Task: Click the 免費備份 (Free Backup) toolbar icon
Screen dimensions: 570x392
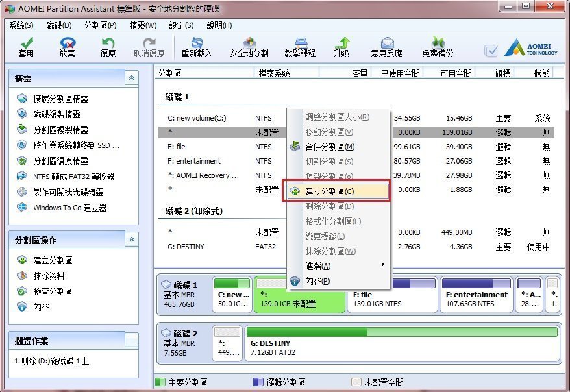Action: (x=438, y=47)
